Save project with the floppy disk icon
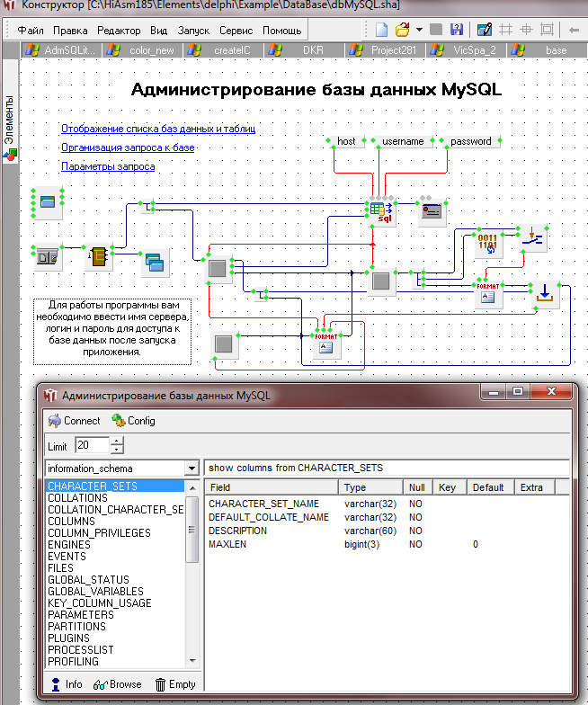 tap(457, 31)
